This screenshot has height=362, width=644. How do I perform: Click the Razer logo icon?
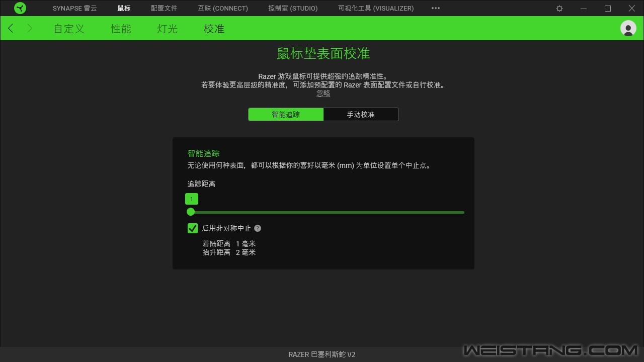20,8
